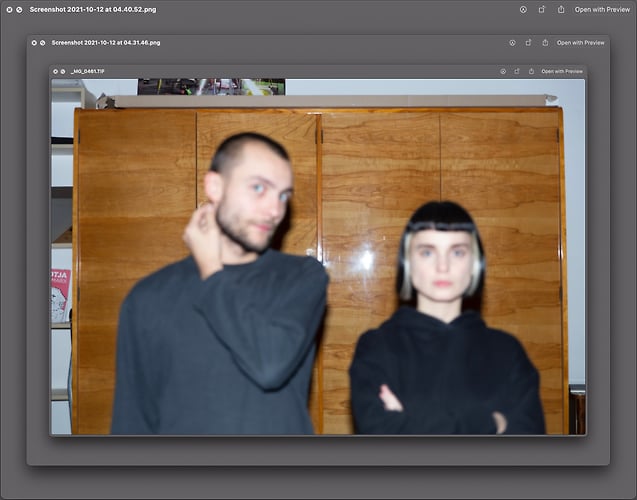637x500 pixels.
Task: Full screen icon of the 04.31.46.png window
Action: (x=42, y=43)
